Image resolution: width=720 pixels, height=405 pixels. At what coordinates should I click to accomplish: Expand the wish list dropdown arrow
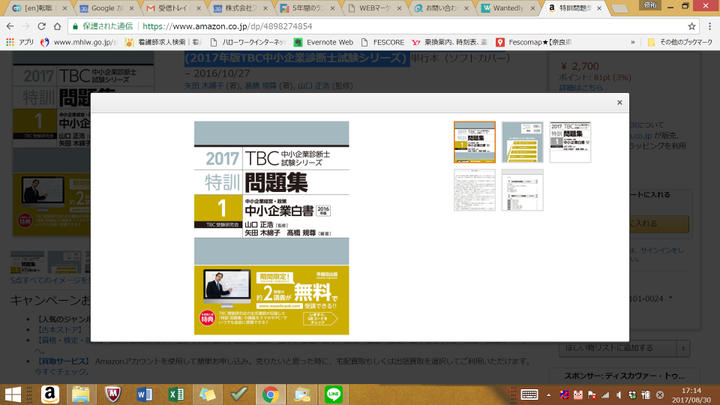(x=683, y=348)
